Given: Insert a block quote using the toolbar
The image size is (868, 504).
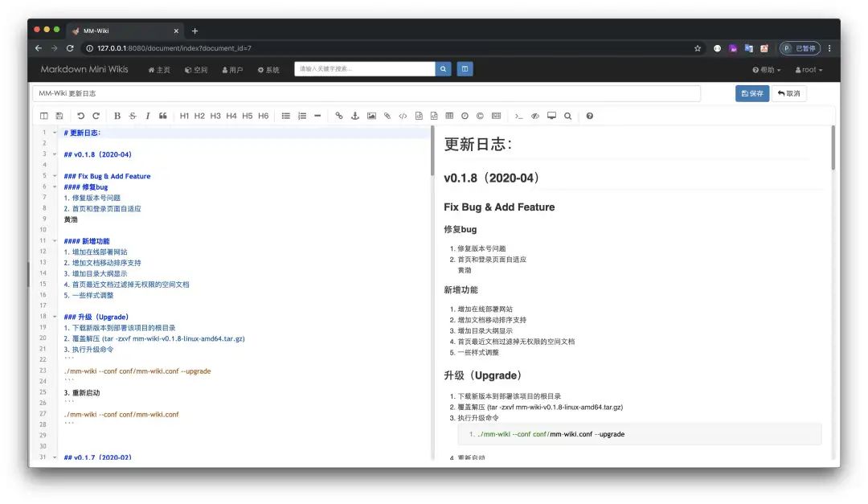Looking at the screenshot, I should [163, 116].
